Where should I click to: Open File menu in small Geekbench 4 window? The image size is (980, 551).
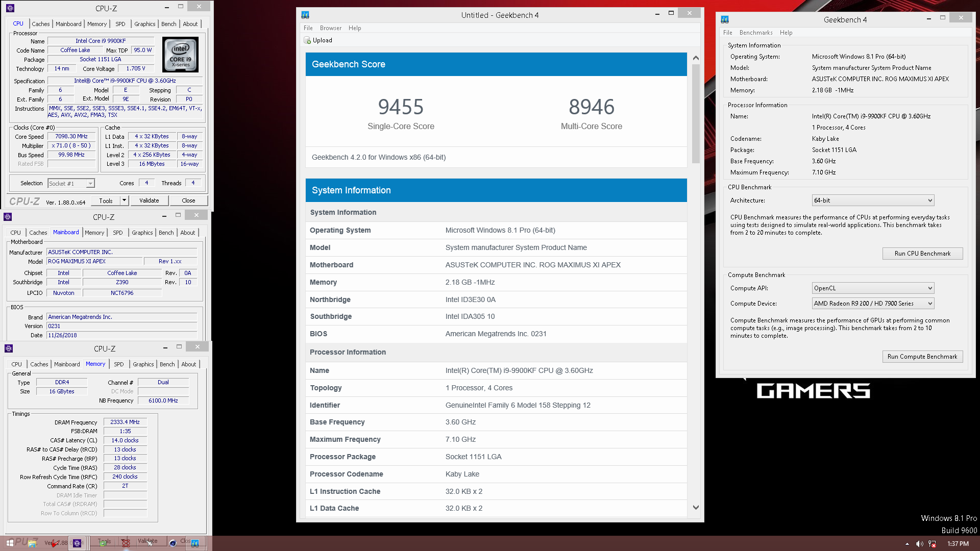(x=728, y=33)
